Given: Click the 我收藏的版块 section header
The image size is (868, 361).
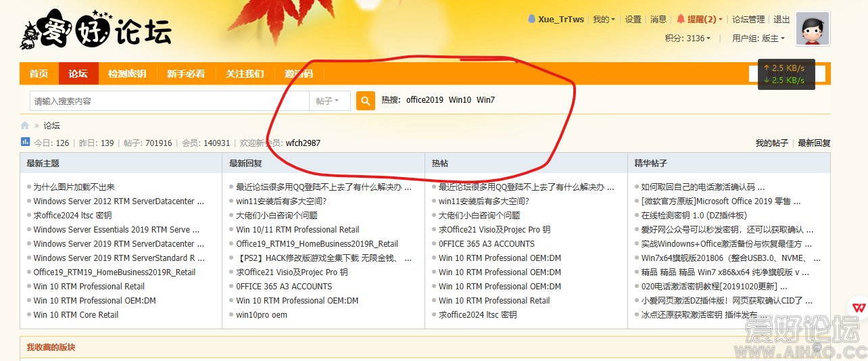Looking at the screenshot, I should point(51,347).
